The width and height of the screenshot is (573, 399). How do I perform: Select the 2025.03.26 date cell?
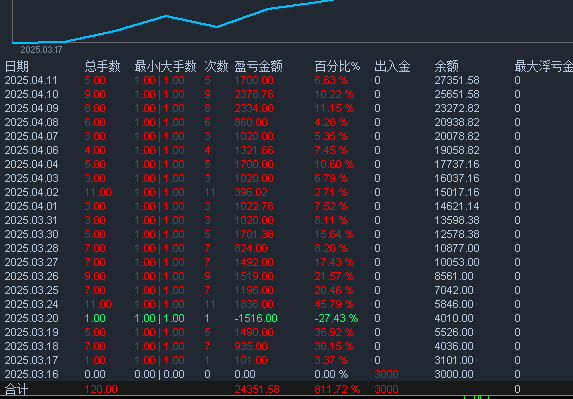[31, 276]
